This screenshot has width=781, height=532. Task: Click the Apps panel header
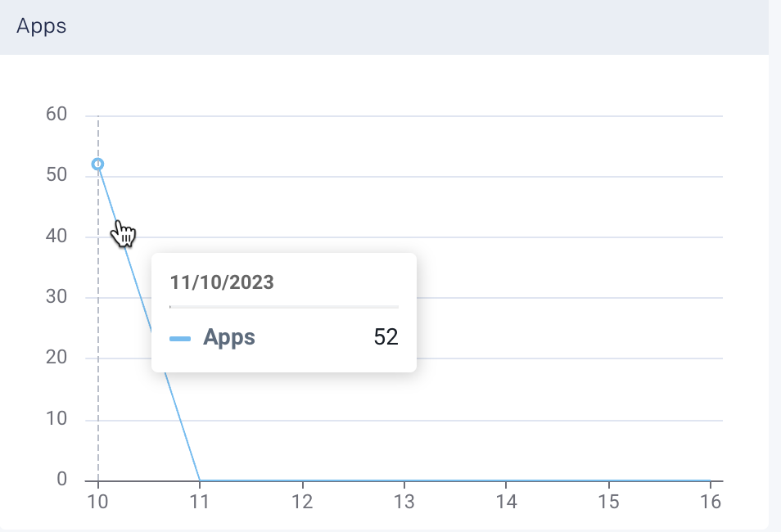click(x=42, y=25)
